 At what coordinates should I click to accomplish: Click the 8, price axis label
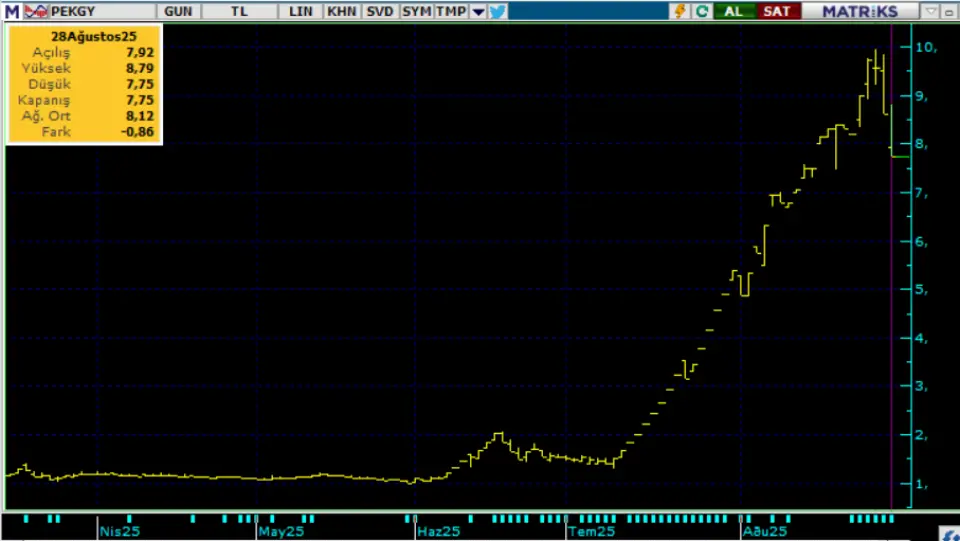click(921, 144)
